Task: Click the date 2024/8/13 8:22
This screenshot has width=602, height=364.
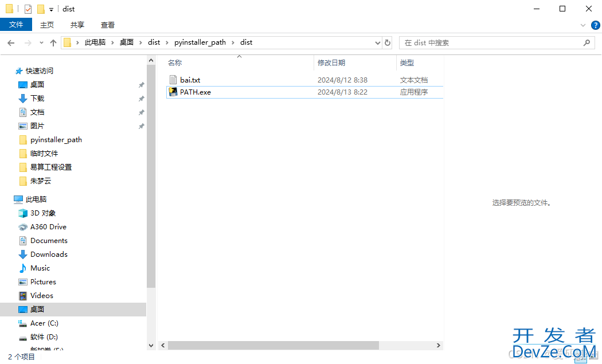Action: pos(342,92)
